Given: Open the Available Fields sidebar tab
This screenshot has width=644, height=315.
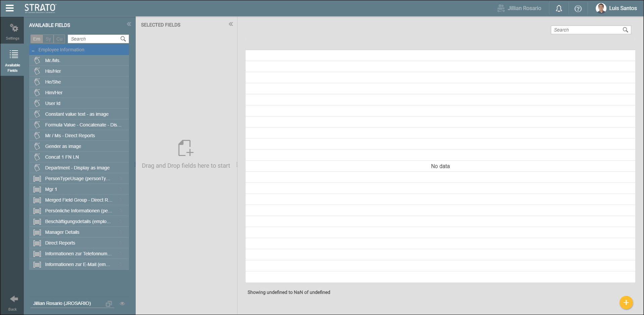Looking at the screenshot, I should pos(13,61).
